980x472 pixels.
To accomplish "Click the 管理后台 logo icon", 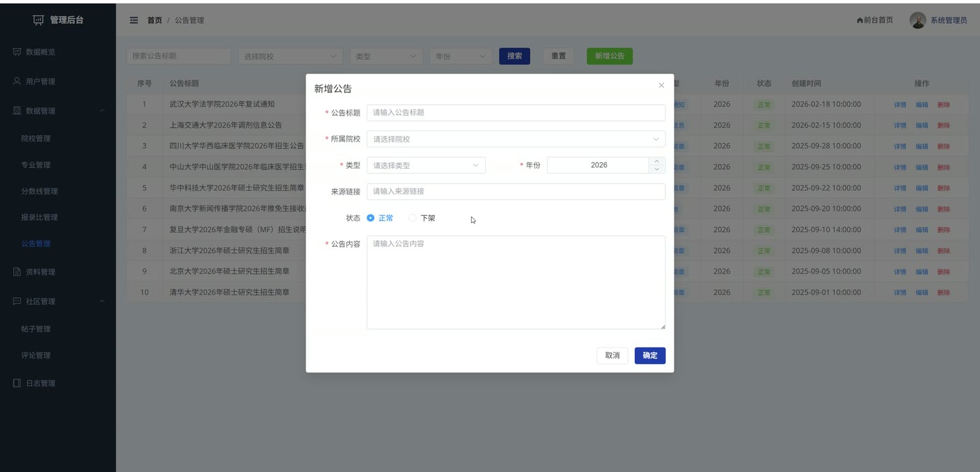I will [x=38, y=20].
